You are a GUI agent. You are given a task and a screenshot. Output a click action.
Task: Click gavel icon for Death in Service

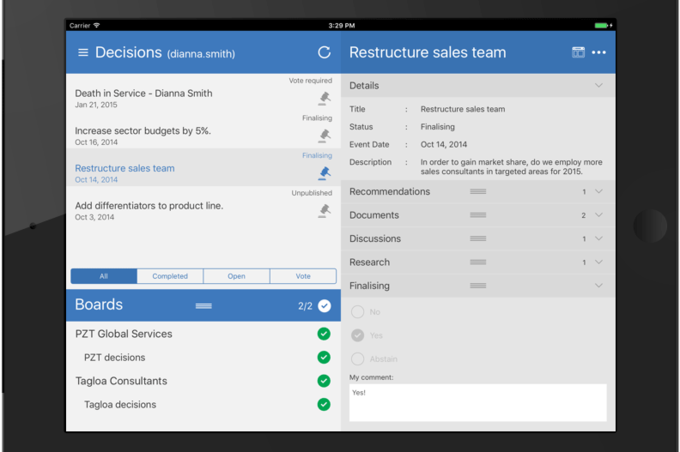[x=324, y=98]
